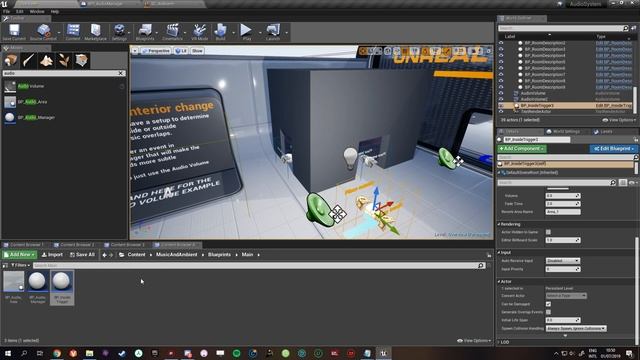
Task: Click the Blueprints breadcrumb
Action: (x=219, y=255)
